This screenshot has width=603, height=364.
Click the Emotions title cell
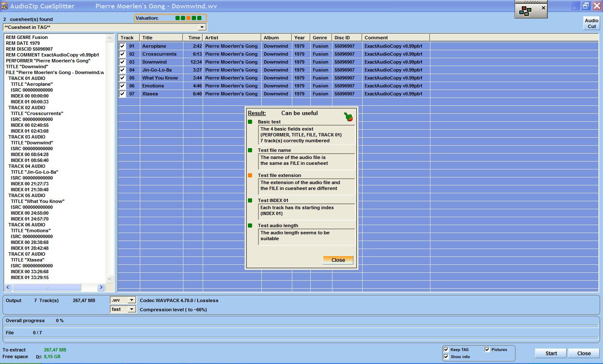[x=161, y=86]
